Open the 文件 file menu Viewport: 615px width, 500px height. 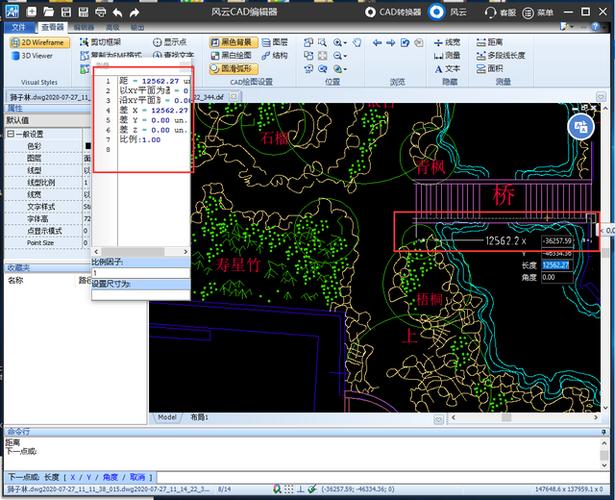pos(18,27)
